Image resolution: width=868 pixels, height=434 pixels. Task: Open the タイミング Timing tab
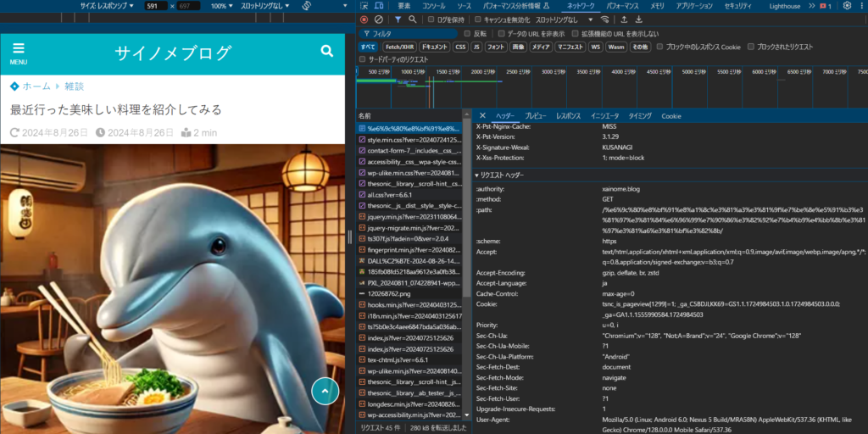point(640,115)
